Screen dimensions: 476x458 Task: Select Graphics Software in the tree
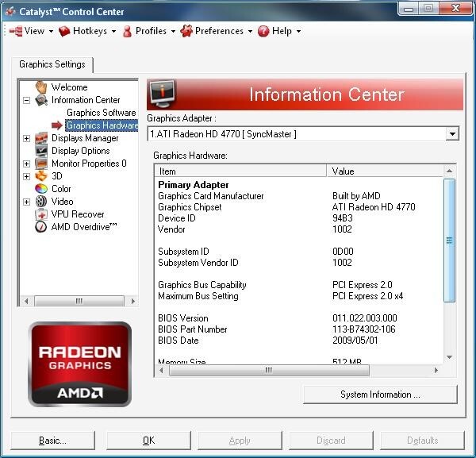(102, 113)
